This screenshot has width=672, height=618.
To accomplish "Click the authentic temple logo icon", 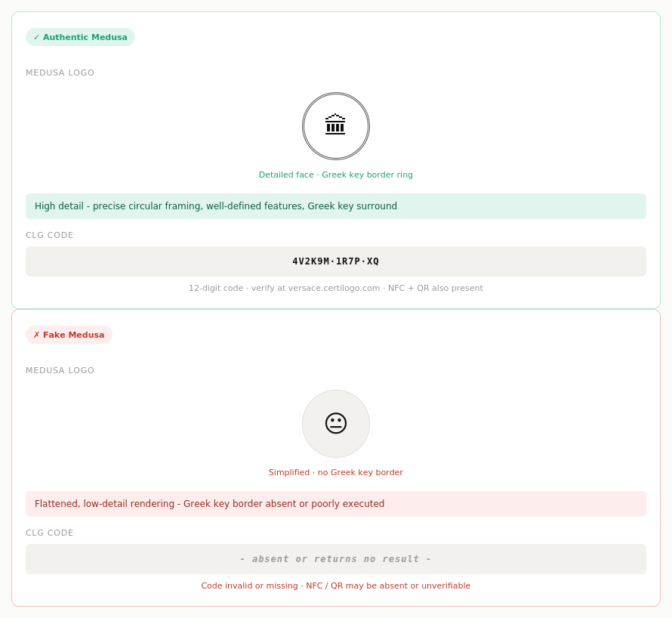I will pos(335,126).
